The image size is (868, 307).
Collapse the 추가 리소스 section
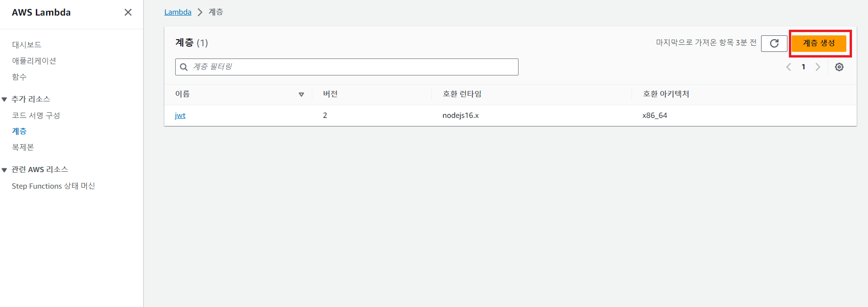(x=4, y=100)
